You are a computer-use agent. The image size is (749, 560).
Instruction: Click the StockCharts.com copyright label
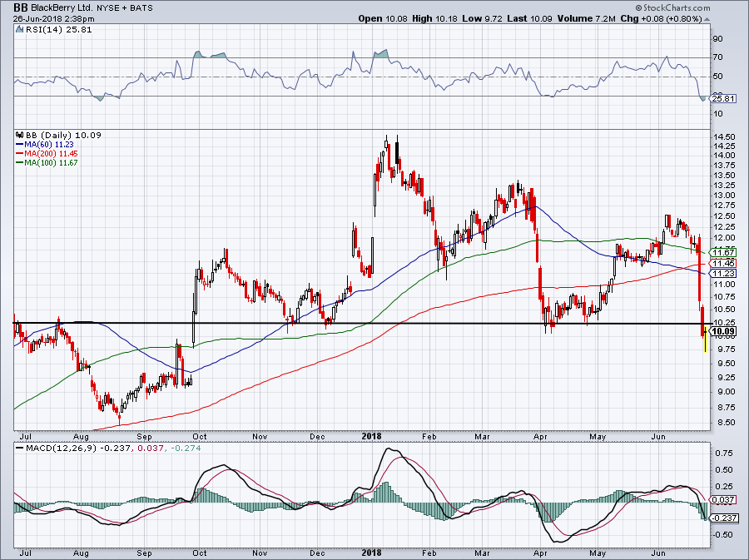672,7
